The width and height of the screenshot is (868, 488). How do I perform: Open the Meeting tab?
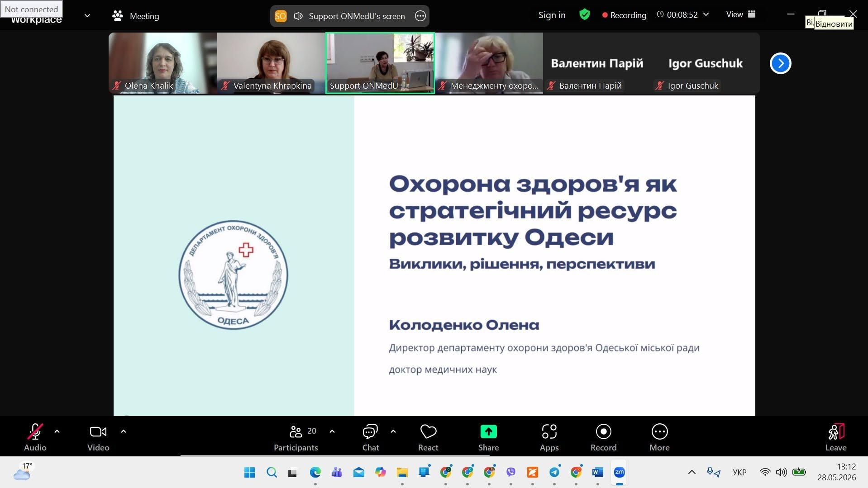coord(136,16)
